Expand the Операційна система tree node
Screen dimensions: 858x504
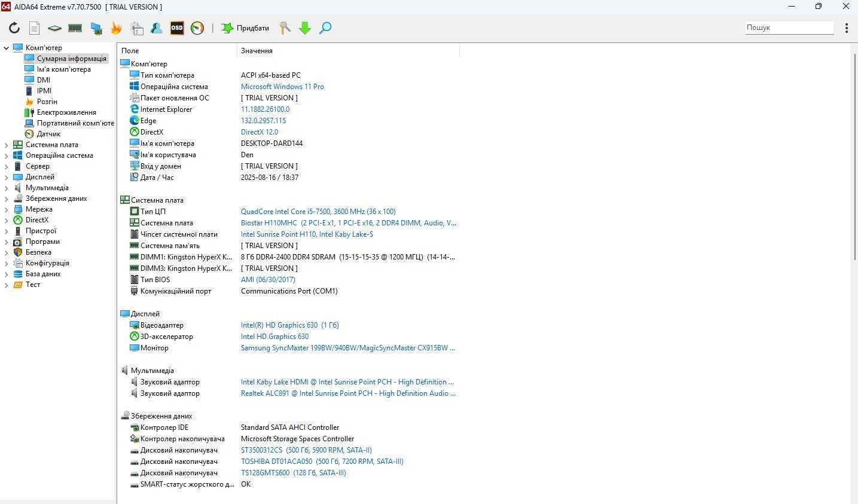[x=6, y=155]
